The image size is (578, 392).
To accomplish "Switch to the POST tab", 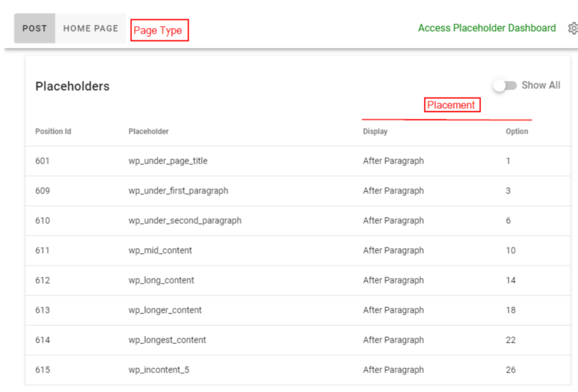I will pyautogui.click(x=35, y=28).
